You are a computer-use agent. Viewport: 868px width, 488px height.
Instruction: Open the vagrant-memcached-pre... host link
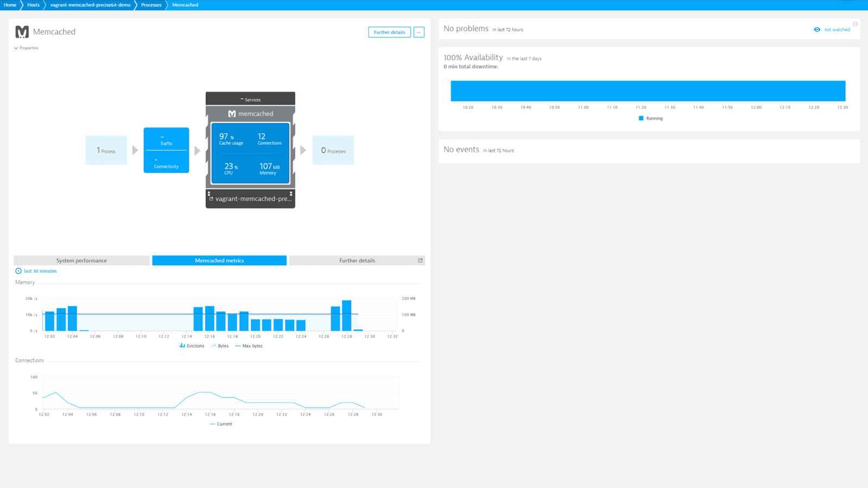253,199
